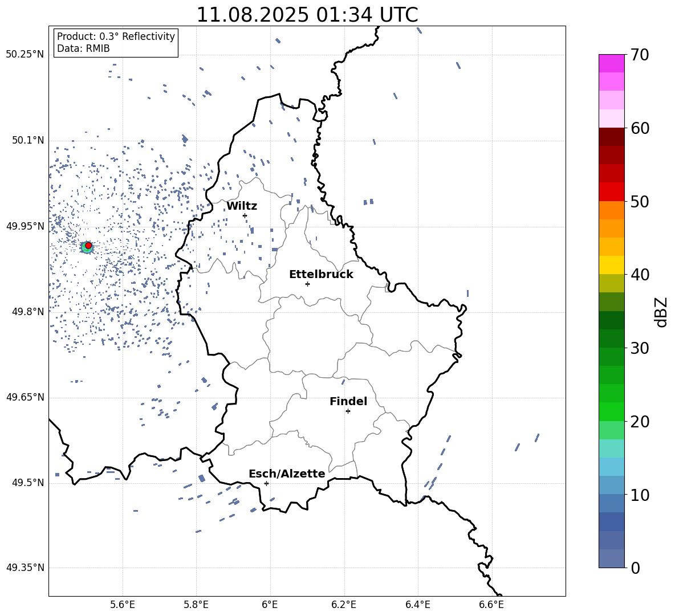Click the 6.4°E longitude label
675x616 pixels.
(x=417, y=605)
